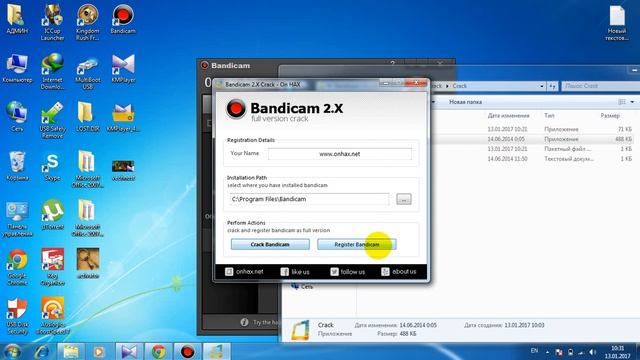The image size is (640, 360).
Task: Sort by the Дата изменения column header
Action: 508,116
